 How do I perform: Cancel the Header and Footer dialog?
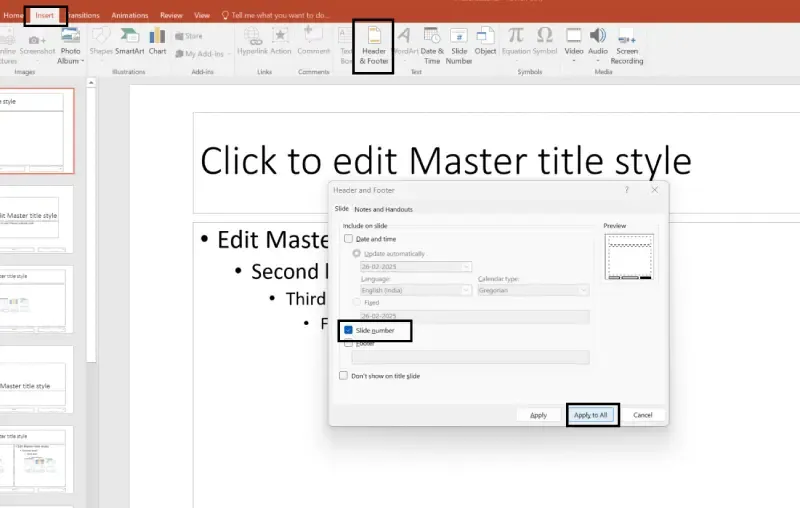tap(642, 415)
